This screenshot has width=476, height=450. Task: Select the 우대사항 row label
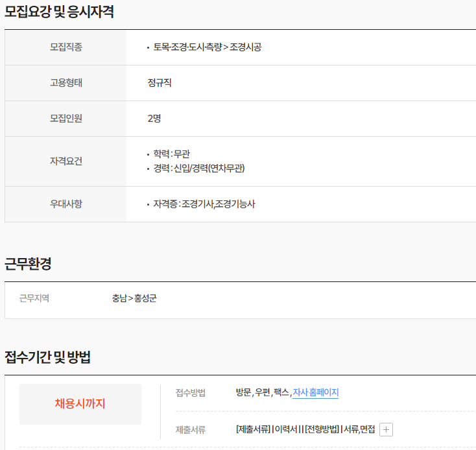click(x=66, y=204)
